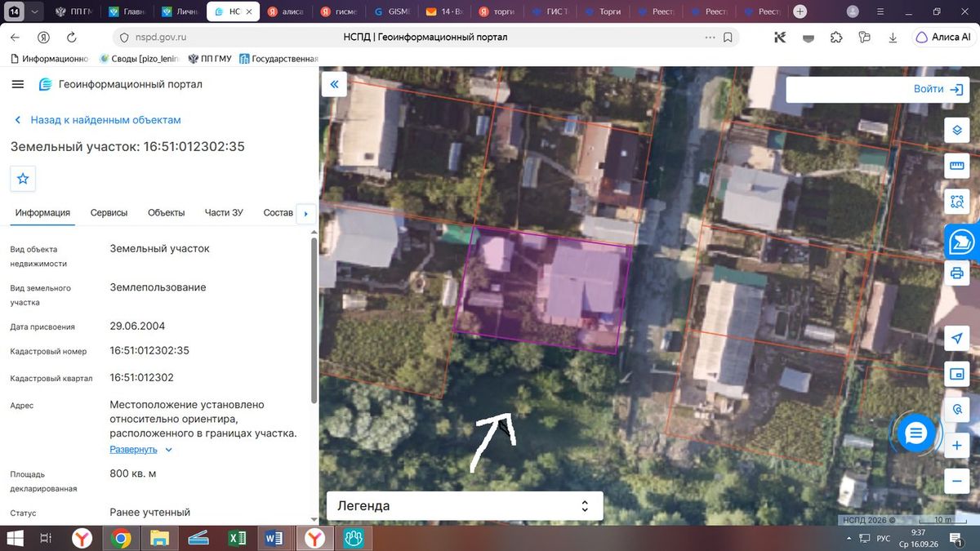This screenshot has height=551, width=980.
Task: Show more tabs with right arrow
Action: [x=306, y=214]
